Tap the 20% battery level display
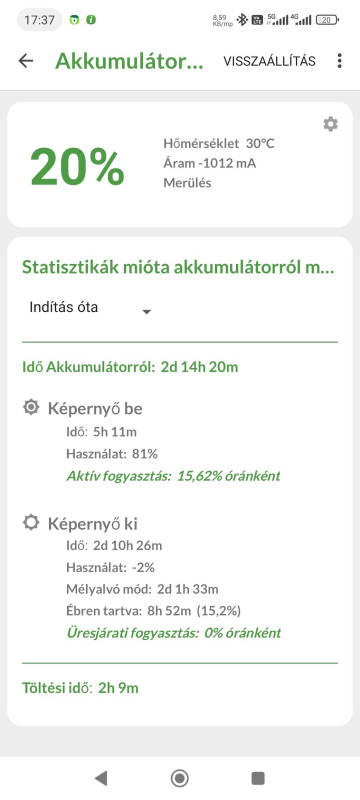This screenshot has height=800, width=360. [x=77, y=167]
